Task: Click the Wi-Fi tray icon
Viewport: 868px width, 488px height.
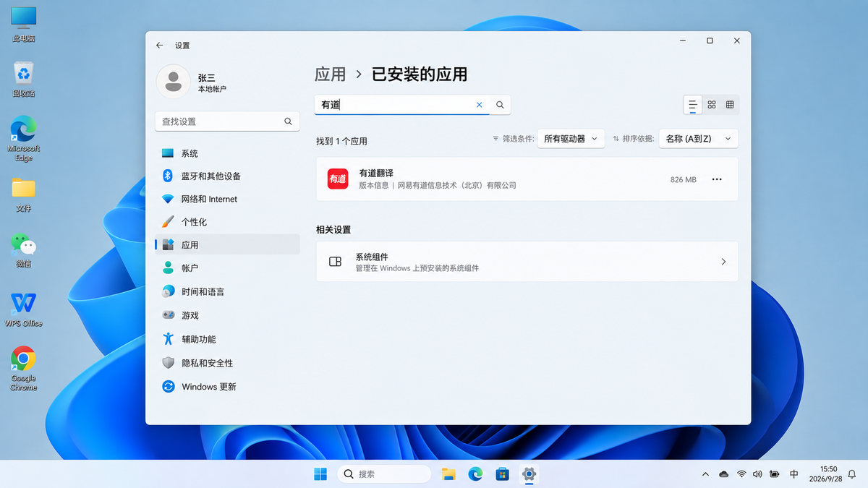Action: (741, 474)
